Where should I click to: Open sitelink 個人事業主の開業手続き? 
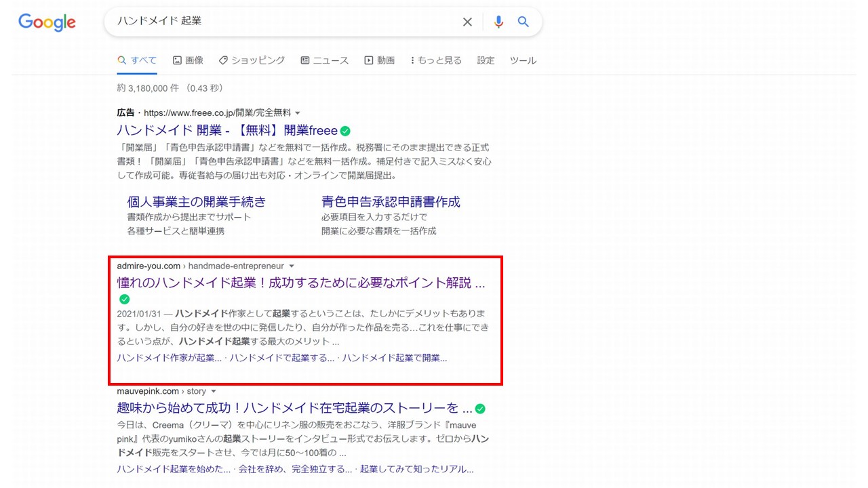197,201
